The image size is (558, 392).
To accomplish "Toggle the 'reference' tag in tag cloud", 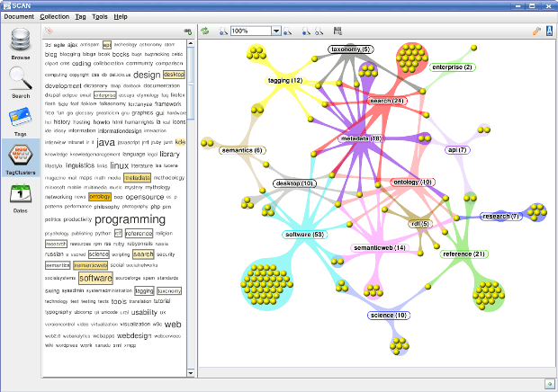I will (139, 234).
